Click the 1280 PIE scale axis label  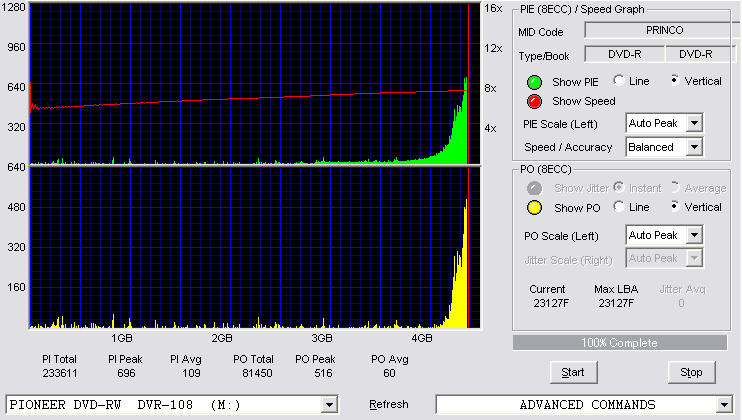pyautogui.click(x=14, y=7)
